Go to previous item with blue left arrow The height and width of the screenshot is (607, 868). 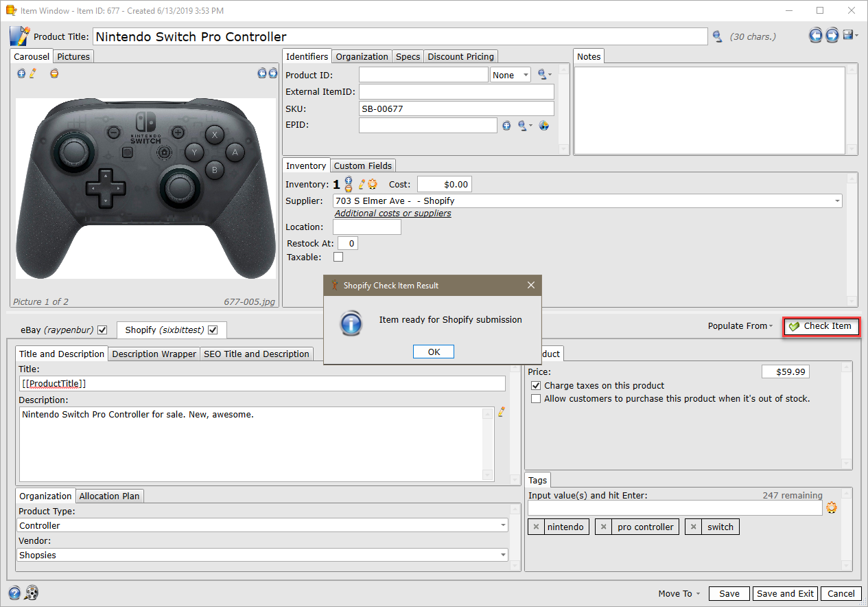(815, 36)
